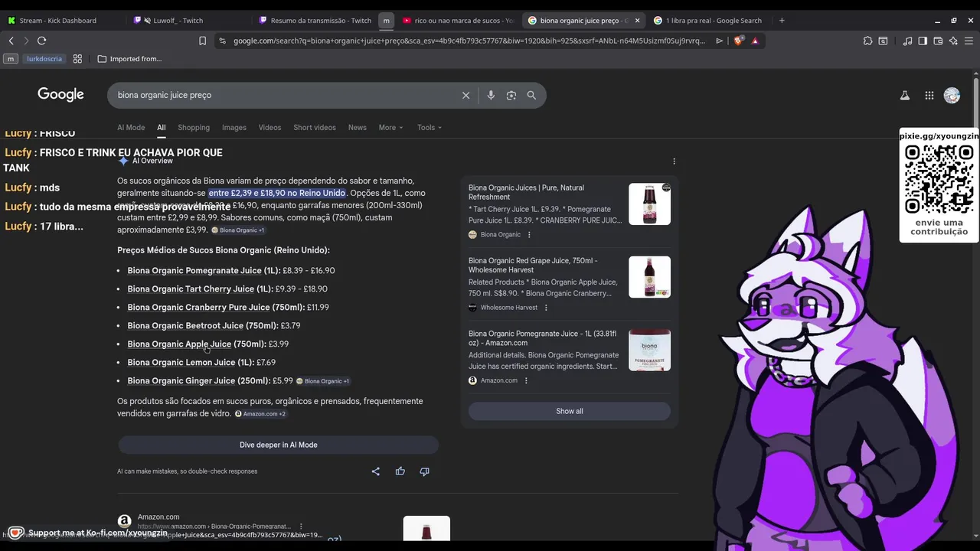This screenshot has width=980, height=551.
Task: Close the biona organic juice preço tab
Action: click(x=637, y=21)
